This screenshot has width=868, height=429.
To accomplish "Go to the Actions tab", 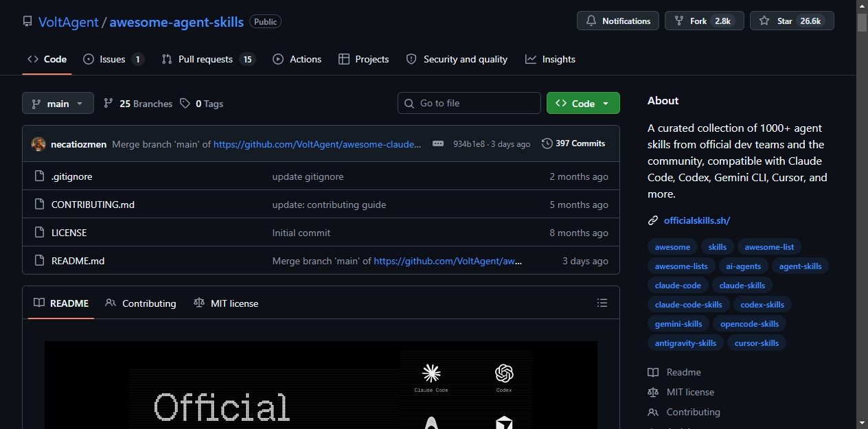I will [x=297, y=59].
